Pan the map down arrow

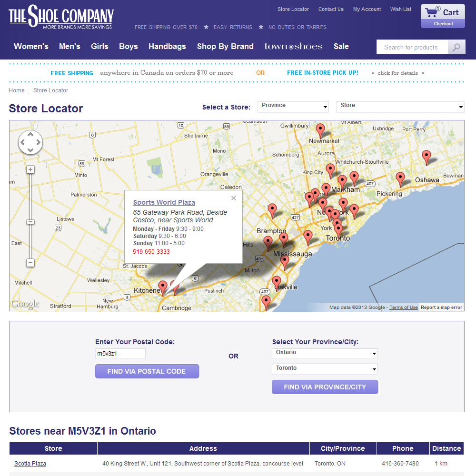click(x=30, y=150)
